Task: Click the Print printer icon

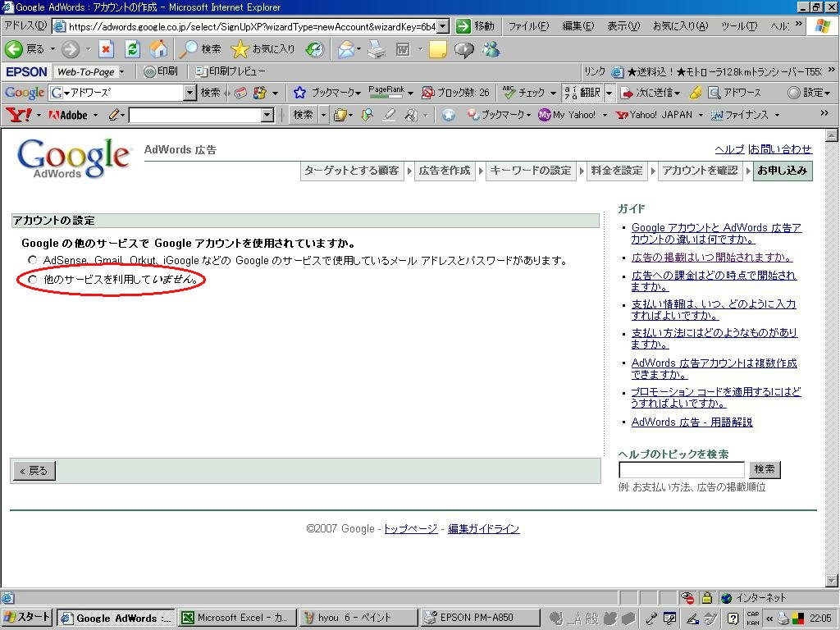Action: click(x=377, y=49)
